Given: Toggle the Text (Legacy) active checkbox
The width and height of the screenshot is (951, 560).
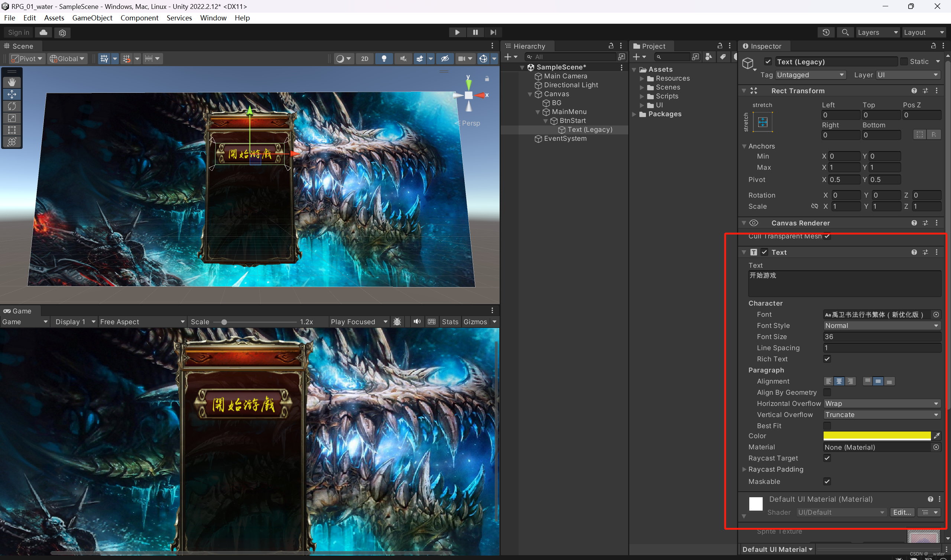Looking at the screenshot, I should point(768,62).
